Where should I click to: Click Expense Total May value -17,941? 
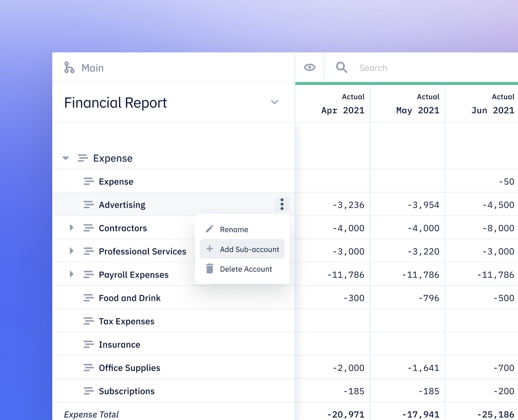click(x=420, y=414)
